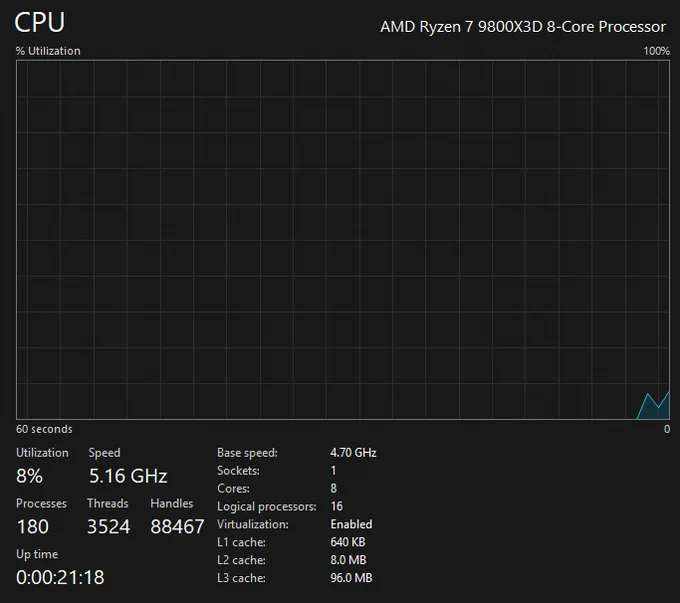
Task: Click the Speed label
Action: [105, 452]
